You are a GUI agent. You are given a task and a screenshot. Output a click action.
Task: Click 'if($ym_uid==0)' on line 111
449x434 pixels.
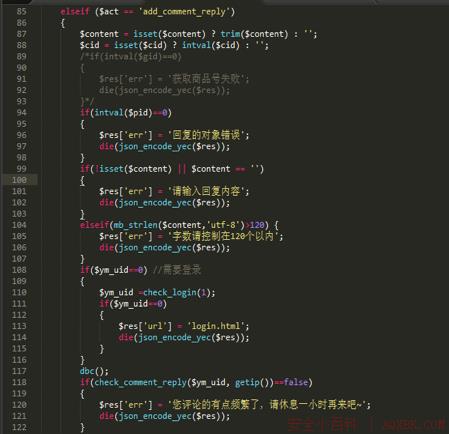[x=133, y=304]
